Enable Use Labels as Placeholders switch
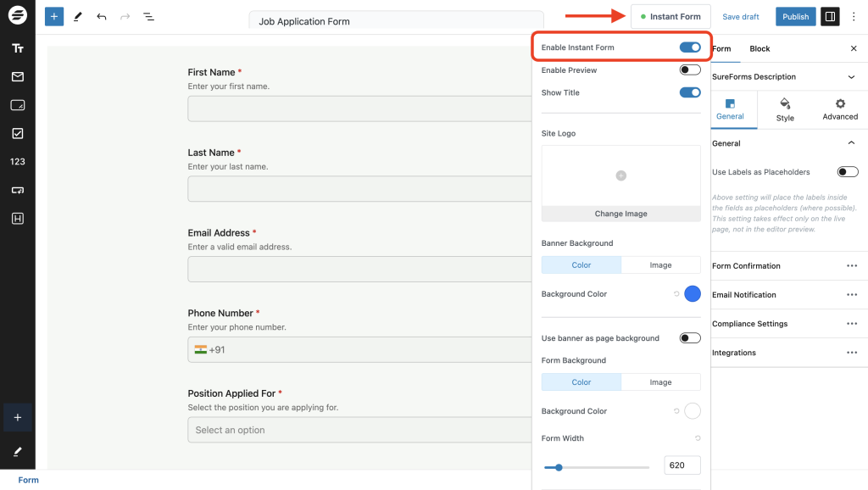Viewport: 868px width, 490px height. [x=847, y=172]
